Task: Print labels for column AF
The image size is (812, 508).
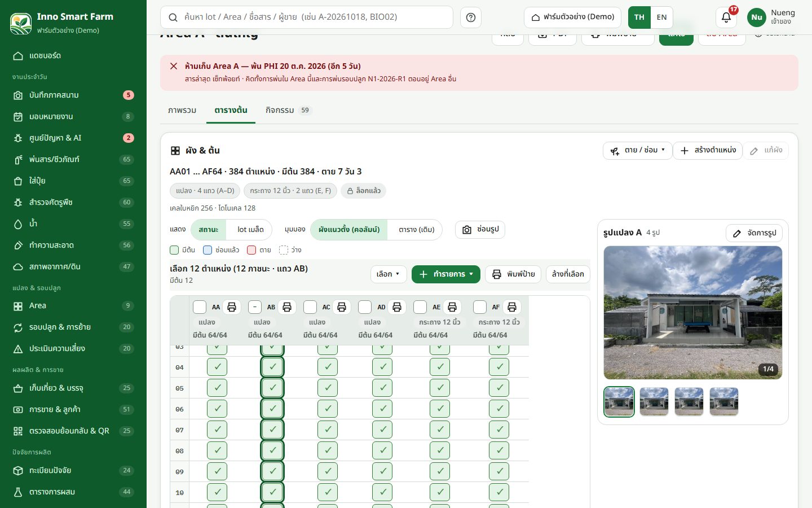Action: tap(512, 307)
